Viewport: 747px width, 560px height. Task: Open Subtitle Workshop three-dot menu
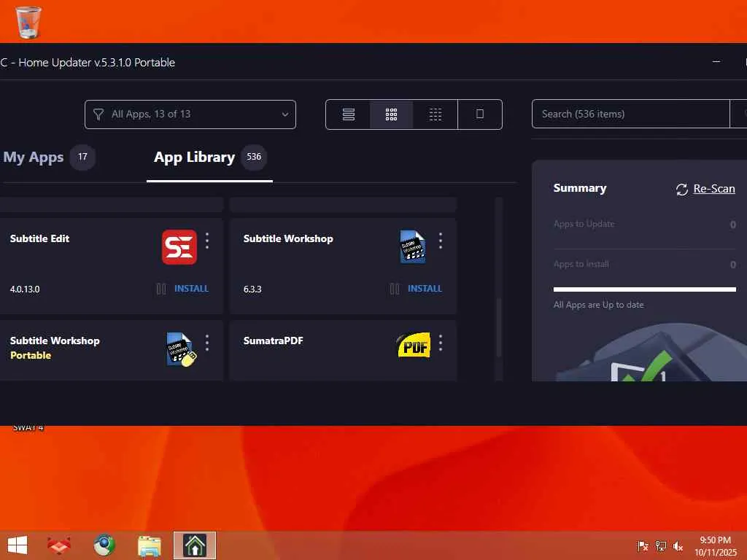pos(440,241)
